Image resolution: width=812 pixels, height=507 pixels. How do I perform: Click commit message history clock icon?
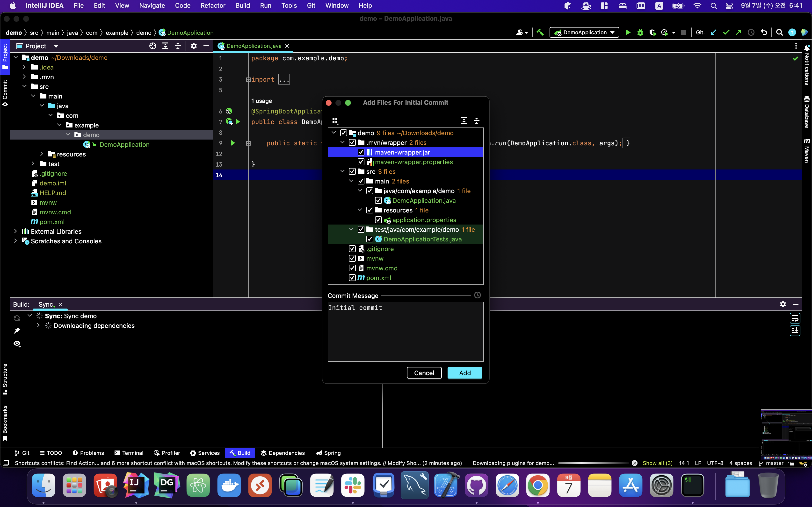(x=478, y=295)
